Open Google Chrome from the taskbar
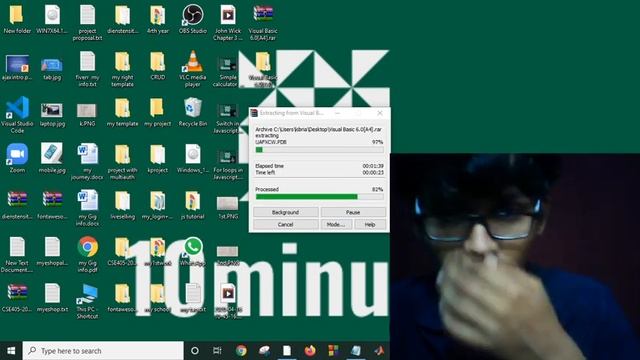This screenshot has width=640, height=360. 241,351
